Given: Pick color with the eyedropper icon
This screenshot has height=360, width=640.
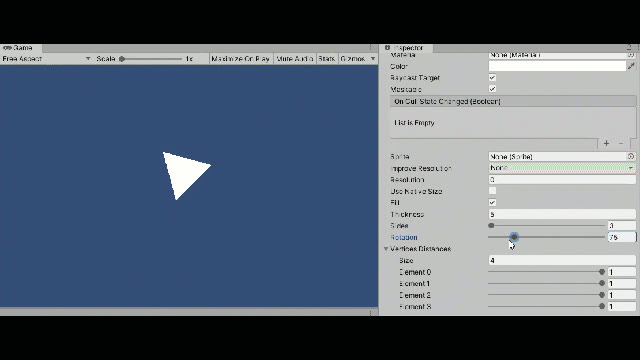Looking at the screenshot, I should (631, 66).
